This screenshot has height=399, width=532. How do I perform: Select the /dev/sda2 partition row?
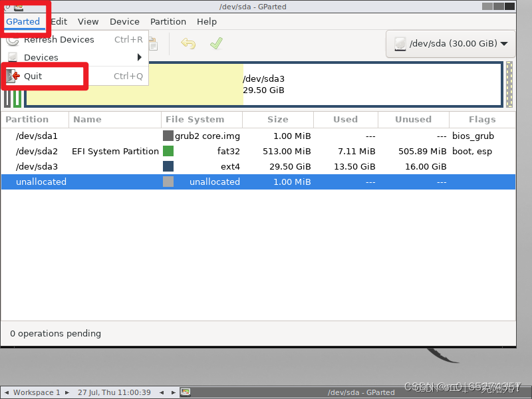pos(258,152)
